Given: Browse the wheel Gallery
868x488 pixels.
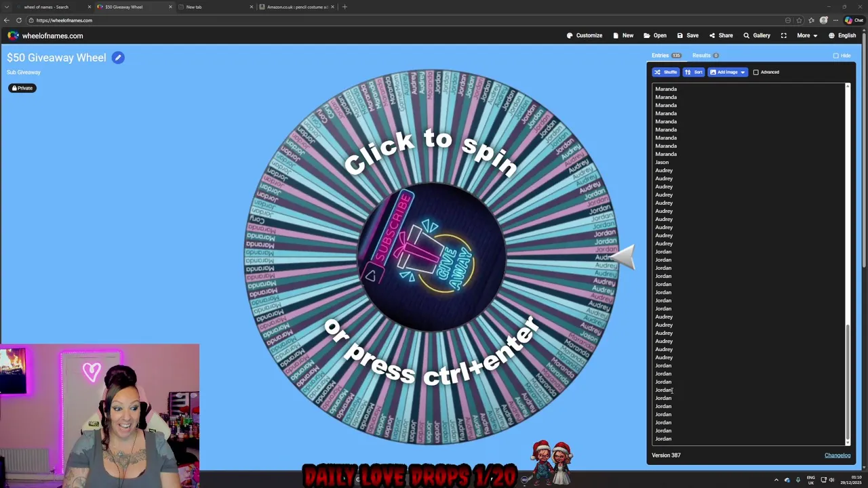Looking at the screenshot, I should pos(757,35).
